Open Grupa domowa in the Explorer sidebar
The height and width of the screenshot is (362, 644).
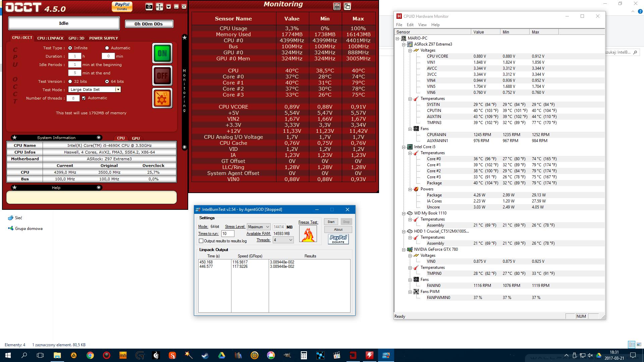25,229
